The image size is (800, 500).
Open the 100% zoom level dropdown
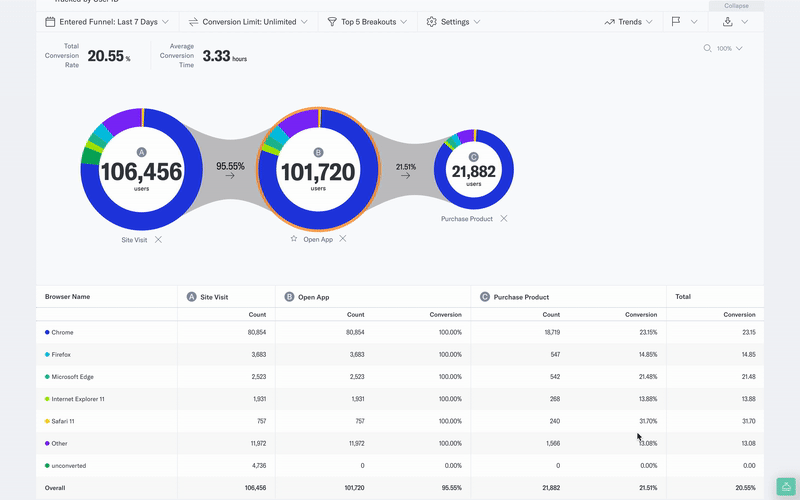[730, 48]
